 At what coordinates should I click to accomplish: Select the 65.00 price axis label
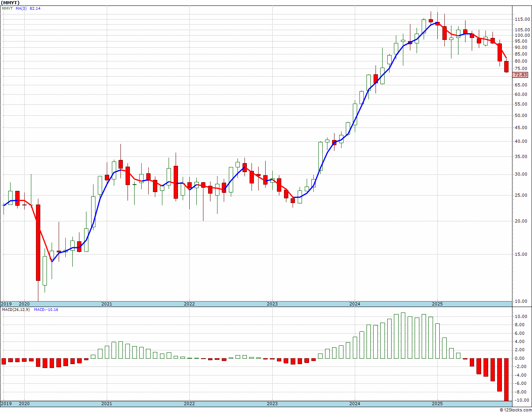click(521, 85)
